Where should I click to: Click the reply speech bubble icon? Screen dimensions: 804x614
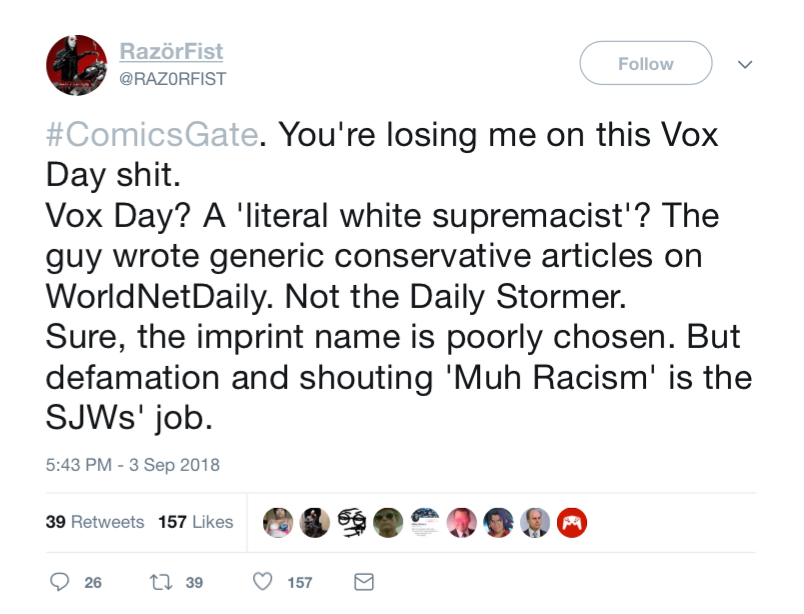coord(59,582)
